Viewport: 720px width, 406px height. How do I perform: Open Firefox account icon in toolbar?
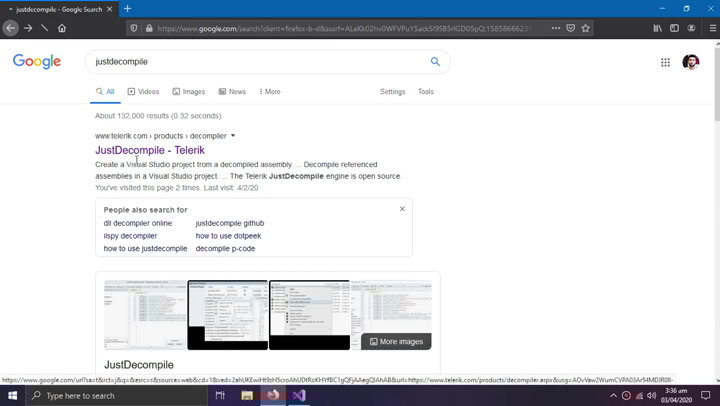click(x=691, y=28)
